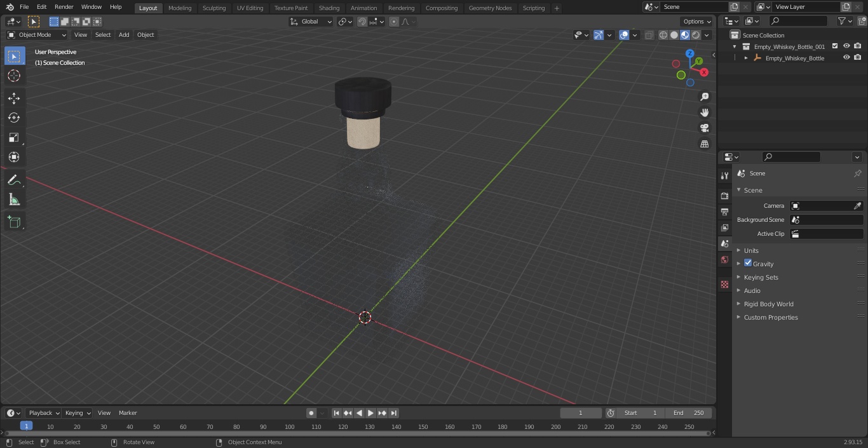Screen dimensions: 868x448
Task: Toggle proportional editing
Action: (x=394, y=22)
